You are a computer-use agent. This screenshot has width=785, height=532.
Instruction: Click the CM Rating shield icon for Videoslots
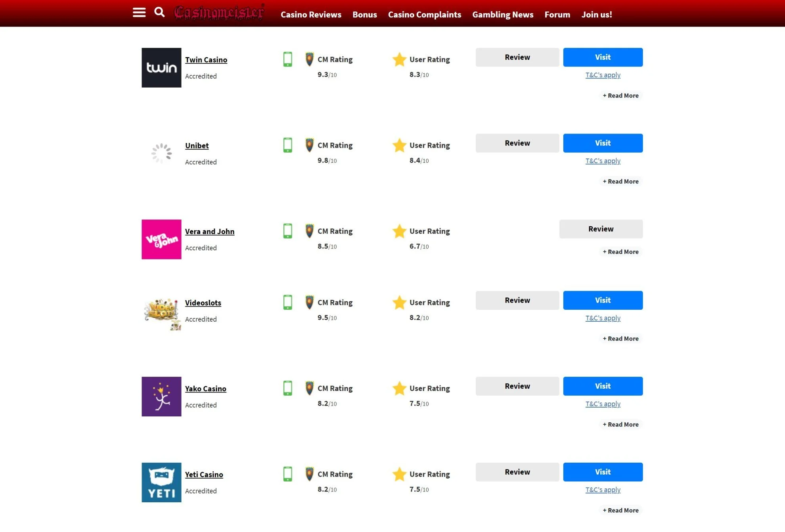310,302
